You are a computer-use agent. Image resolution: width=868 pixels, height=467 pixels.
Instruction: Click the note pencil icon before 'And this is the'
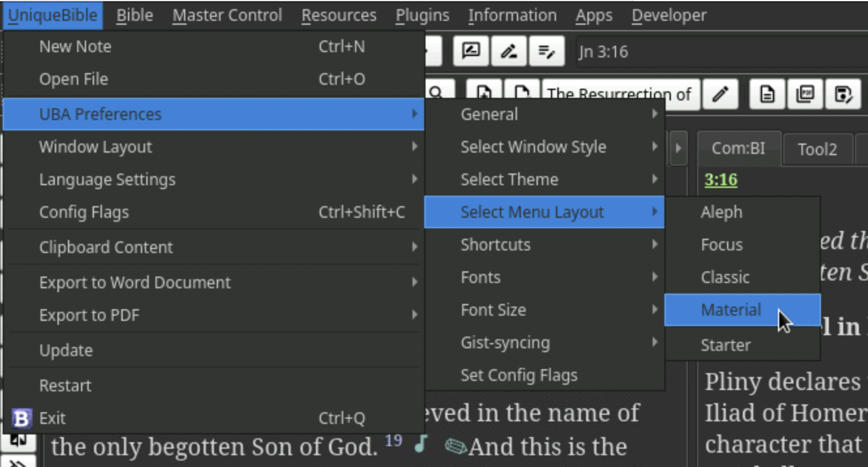(456, 446)
